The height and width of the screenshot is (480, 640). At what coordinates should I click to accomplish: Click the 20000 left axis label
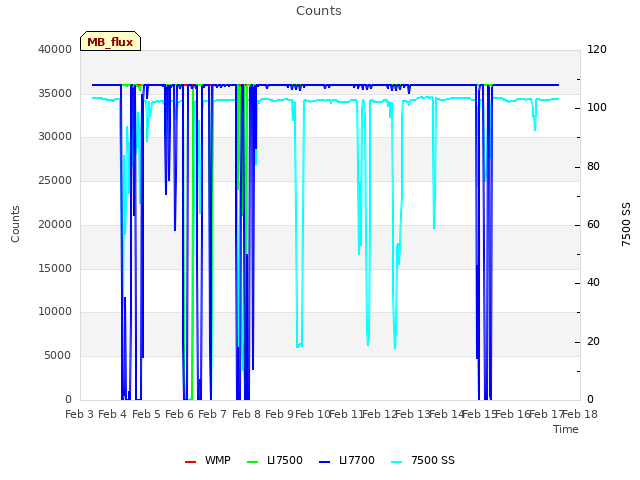[x=55, y=224]
